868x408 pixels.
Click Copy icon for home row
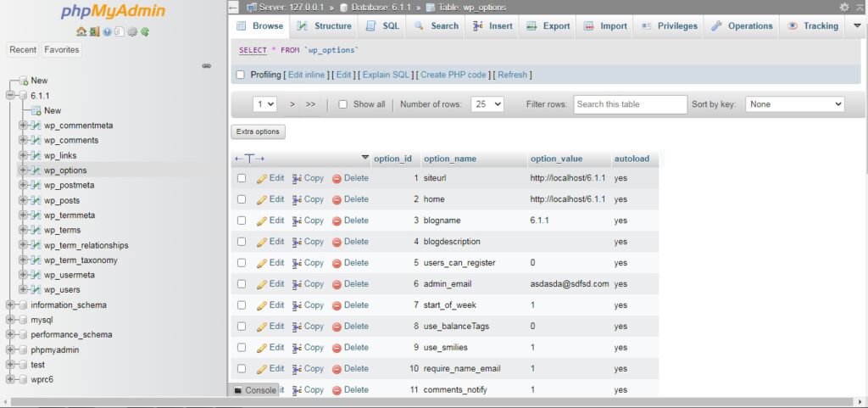pos(297,200)
